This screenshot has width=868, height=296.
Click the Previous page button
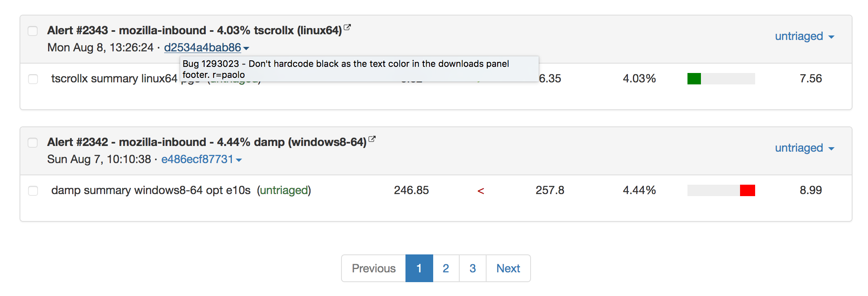(x=374, y=268)
